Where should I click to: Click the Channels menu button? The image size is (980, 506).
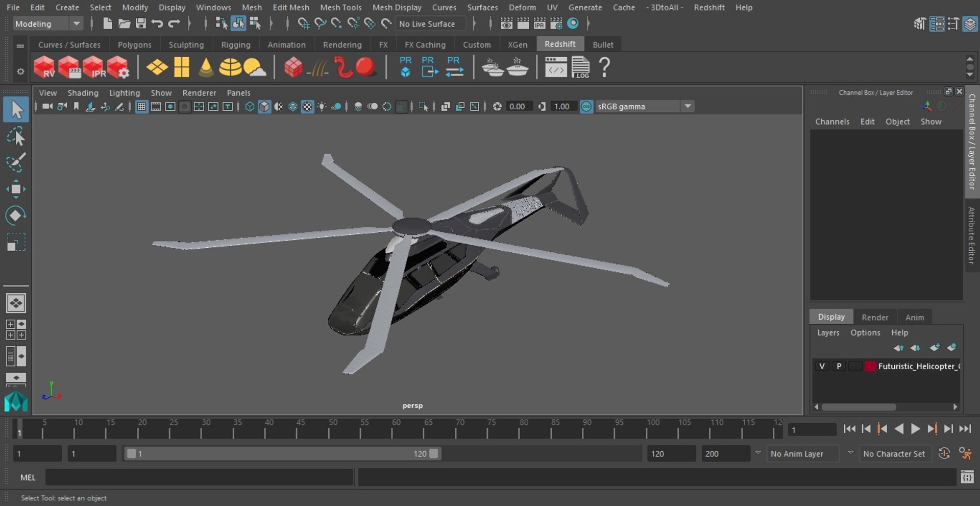pos(832,122)
